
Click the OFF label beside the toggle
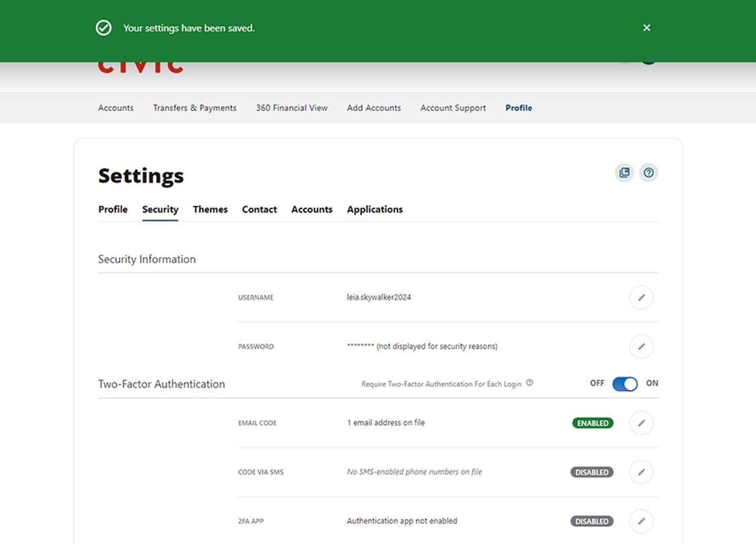[597, 383]
